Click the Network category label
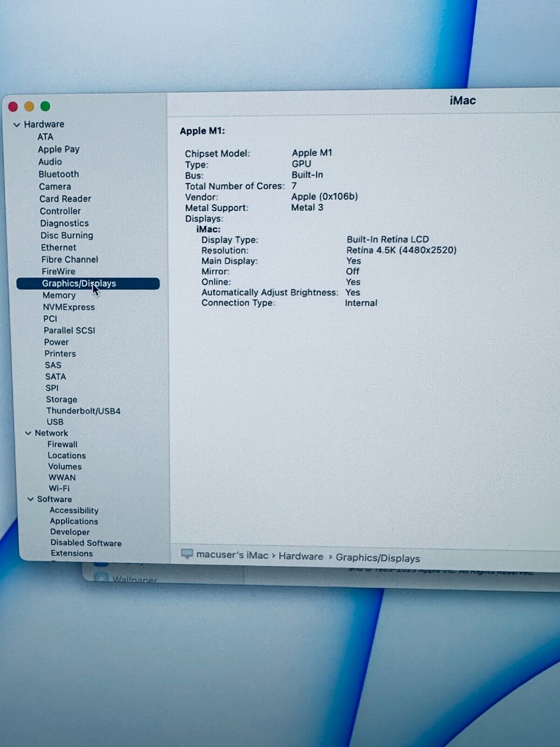560x747 pixels. (51, 433)
